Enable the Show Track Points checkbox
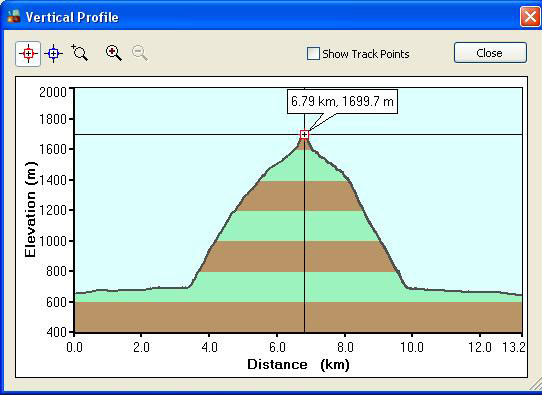 point(313,54)
